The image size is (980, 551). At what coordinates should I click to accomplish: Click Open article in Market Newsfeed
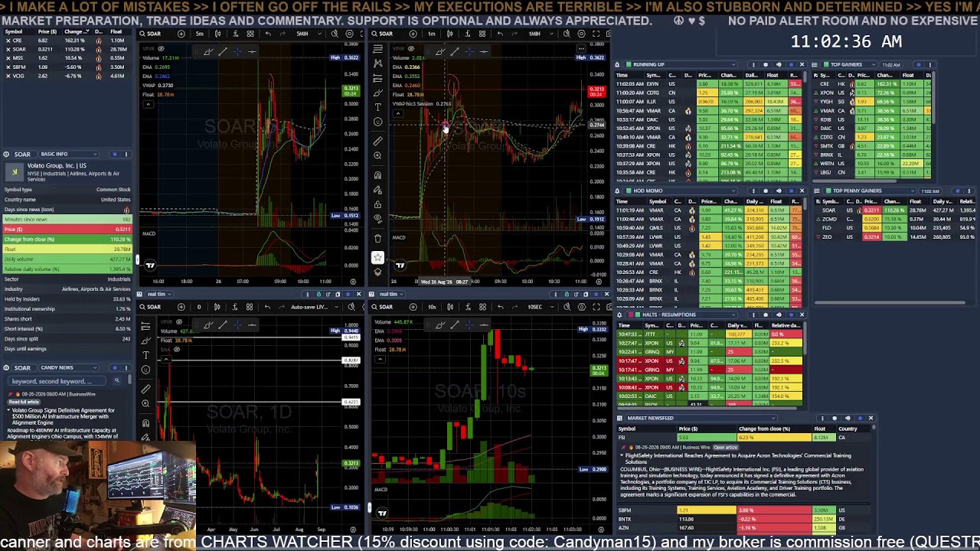click(x=726, y=448)
